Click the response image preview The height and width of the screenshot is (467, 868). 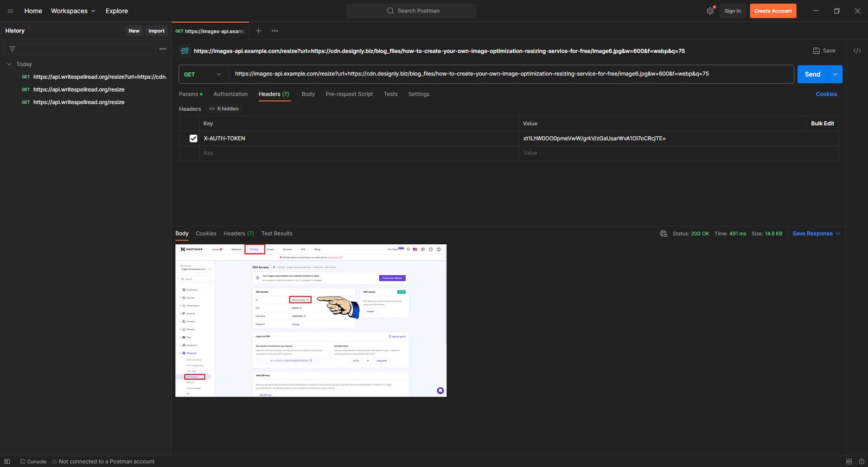[x=311, y=320]
